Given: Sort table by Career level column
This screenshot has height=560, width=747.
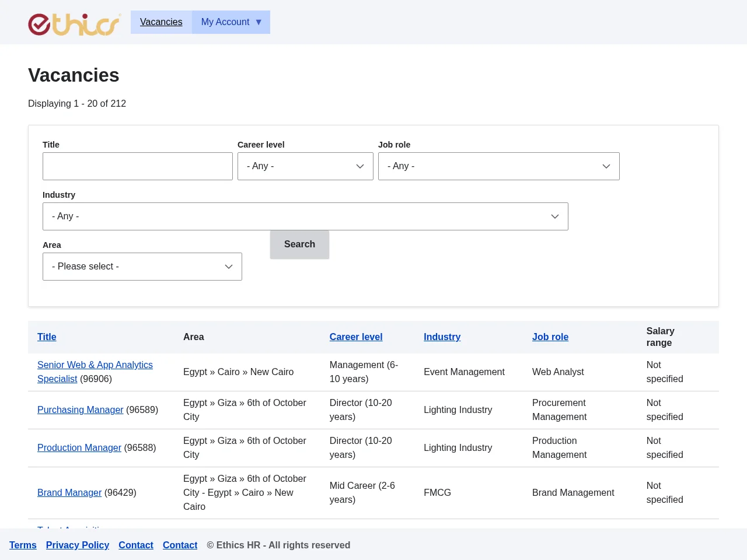Looking at the screenshot, I should 356,337.
